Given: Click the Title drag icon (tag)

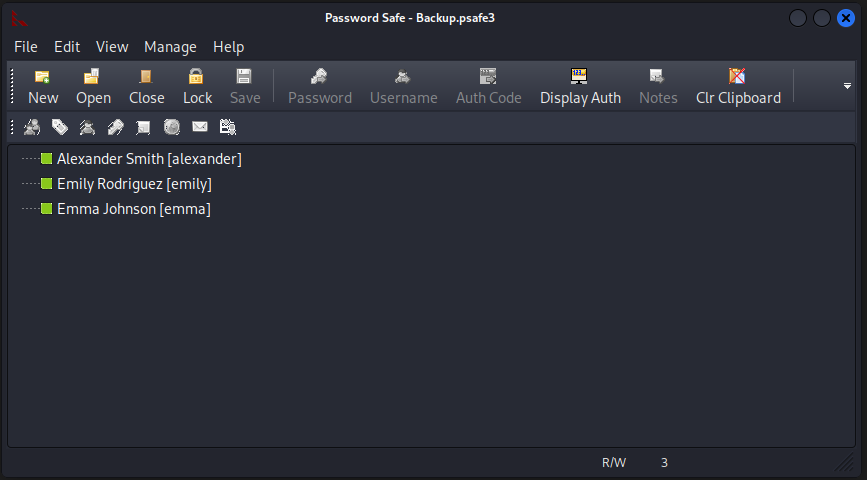Looking at the screenshot, I should 60,127.
